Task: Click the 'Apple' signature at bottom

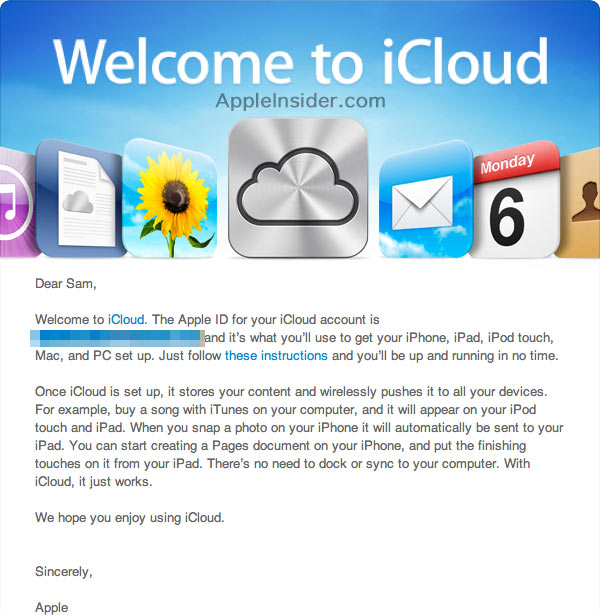Action: (x=52, y=607)
